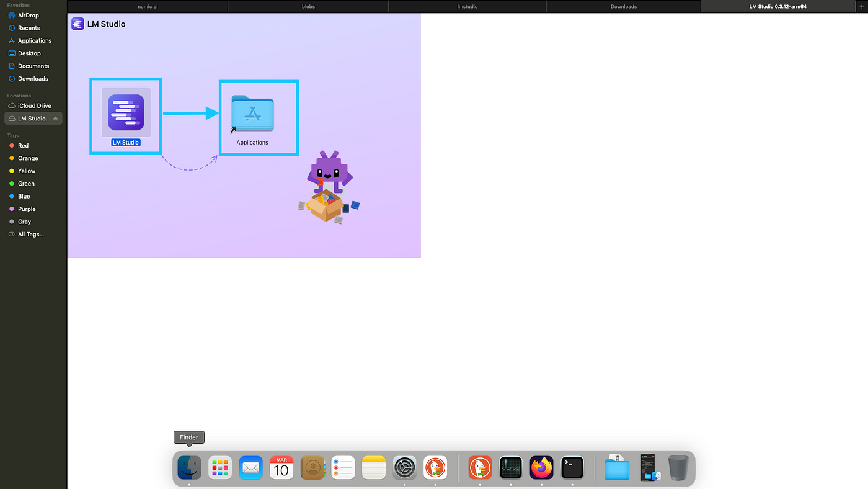The height and width of the screenshot is (489, 868).
Task: Open Terminal from the Dock
Action: coord(572,467)
